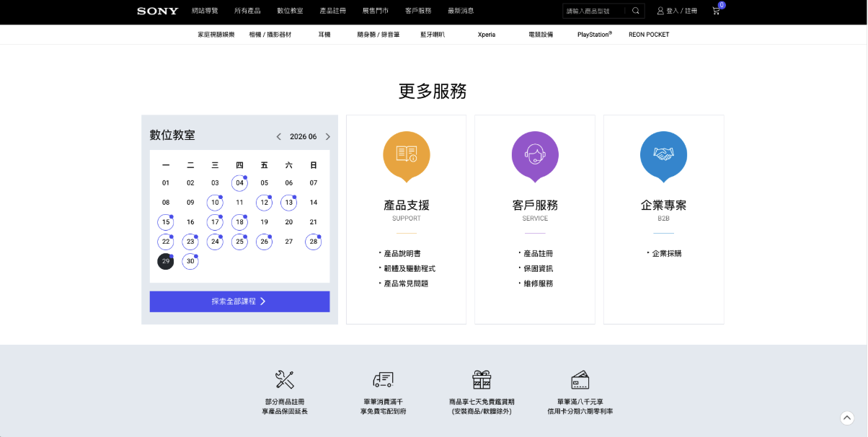Open 產品說明書 link
Image resolution: width=868 pixels, height=437 pixels.
pyautogui.click(x=402, y=254)
